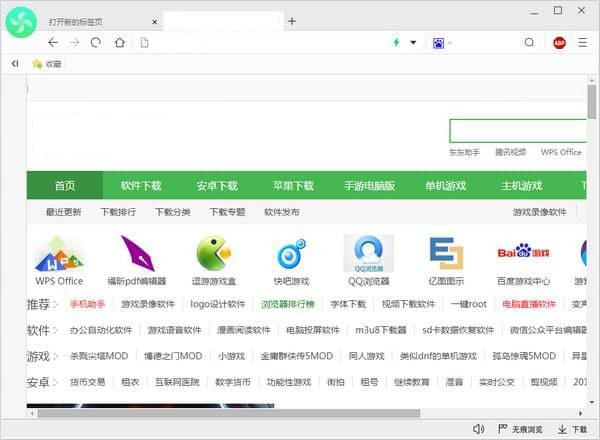Viewport: 600px width, 440px height.
Task: Click the page document icon in address bar
Action: tap(144, 42)
